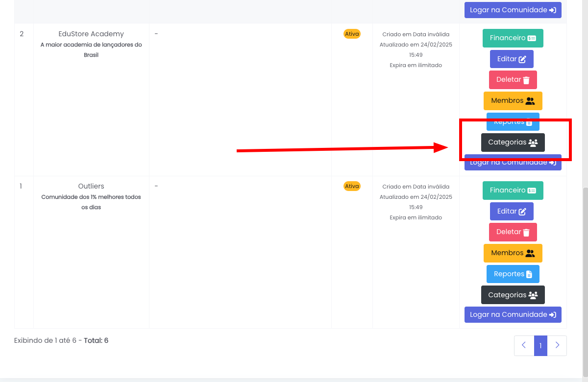Go to next page with right chevron
This screenshot has width=588, height=382.
(x=557, y=345)
